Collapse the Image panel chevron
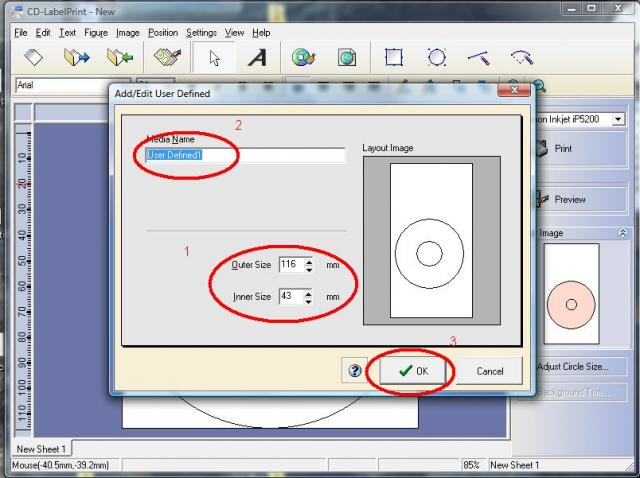640x478 pixels. click(623, 233)
